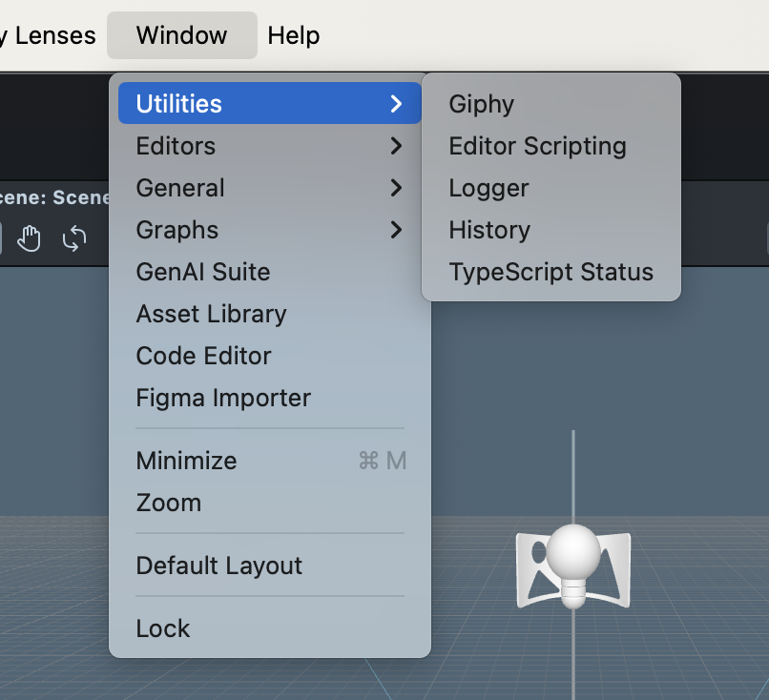
Task: Open the Help menu in menu bar
Action: pyautogui.click(x=293, y=35)
